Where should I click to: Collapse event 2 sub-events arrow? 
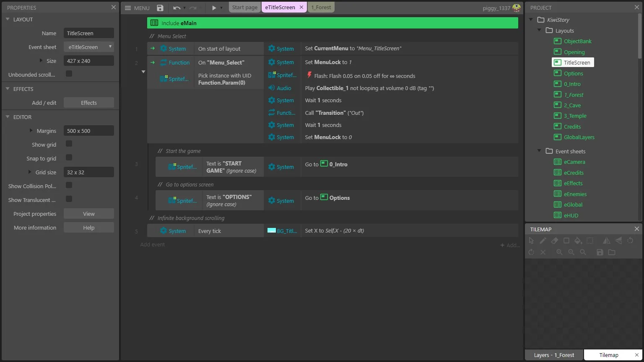(x=143, y=72)
